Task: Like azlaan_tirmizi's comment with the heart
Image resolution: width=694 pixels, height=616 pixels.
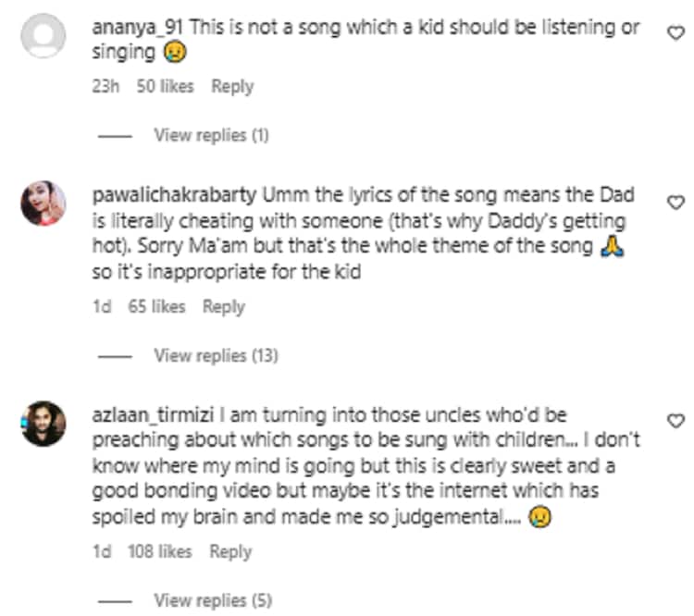Action: [675, 421]
